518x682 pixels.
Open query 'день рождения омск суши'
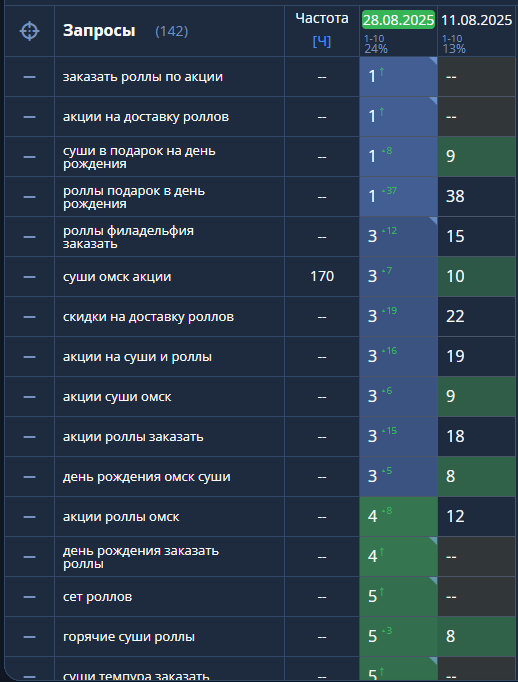click(x=147, y=477)
